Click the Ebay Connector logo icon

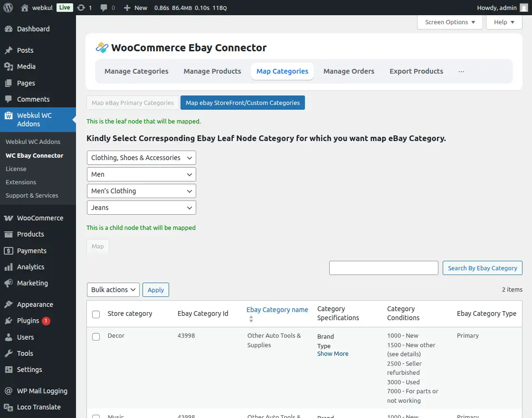(x=102, y=47)
